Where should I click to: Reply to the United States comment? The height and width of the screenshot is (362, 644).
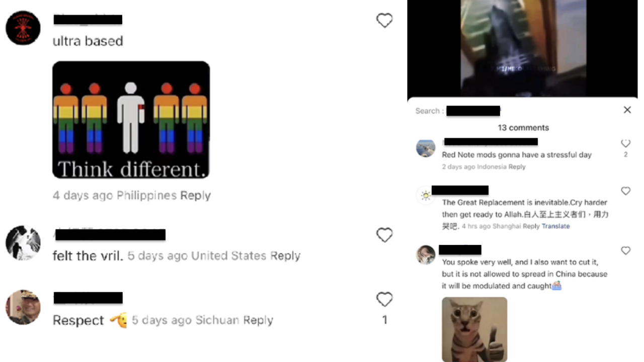coord(285,256)
